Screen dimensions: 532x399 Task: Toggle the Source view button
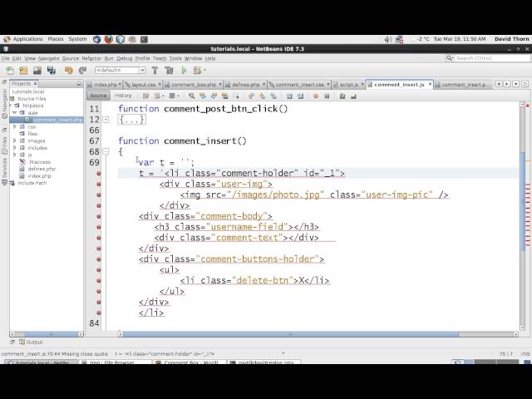[98, 96]
